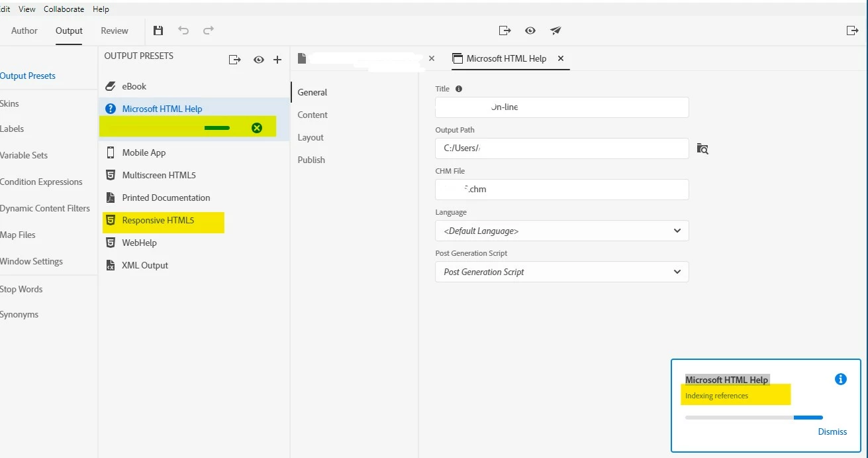Open the Layout settings section
The width and height of the screenshot is (868, 458).
point(311,137)
